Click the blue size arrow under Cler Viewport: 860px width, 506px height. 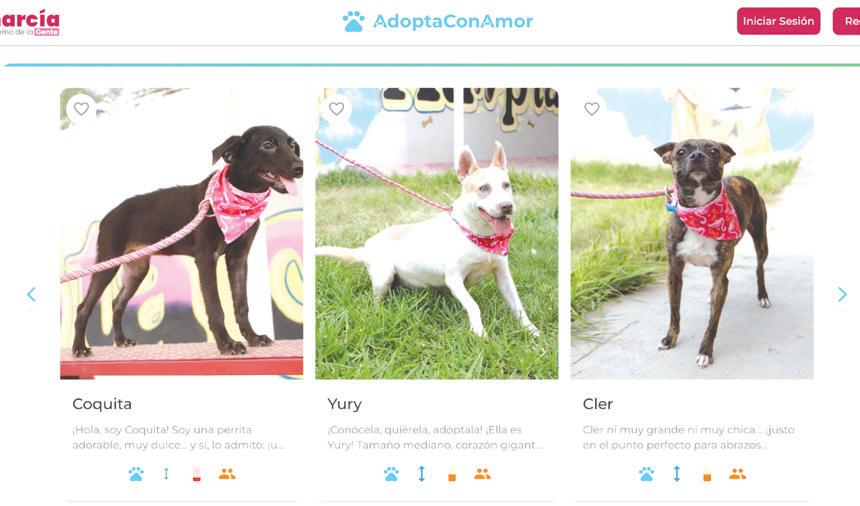[x=676, y=473]
